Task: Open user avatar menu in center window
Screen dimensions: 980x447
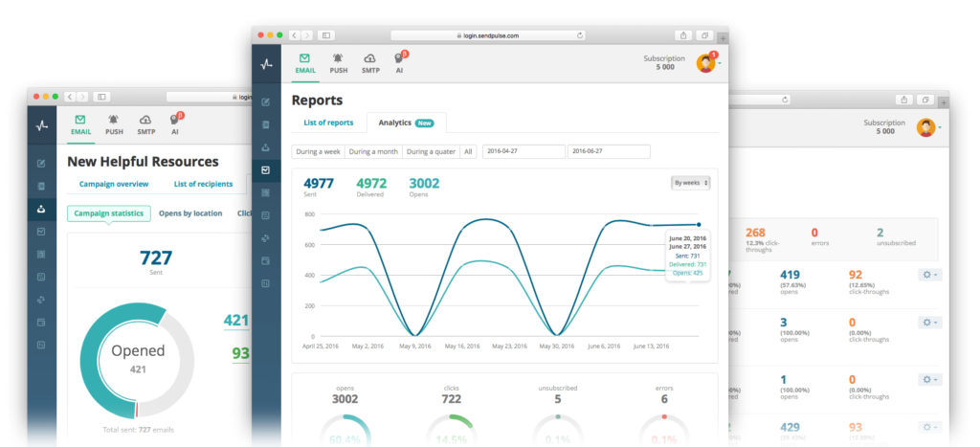Action: click(x=707, y=63)
